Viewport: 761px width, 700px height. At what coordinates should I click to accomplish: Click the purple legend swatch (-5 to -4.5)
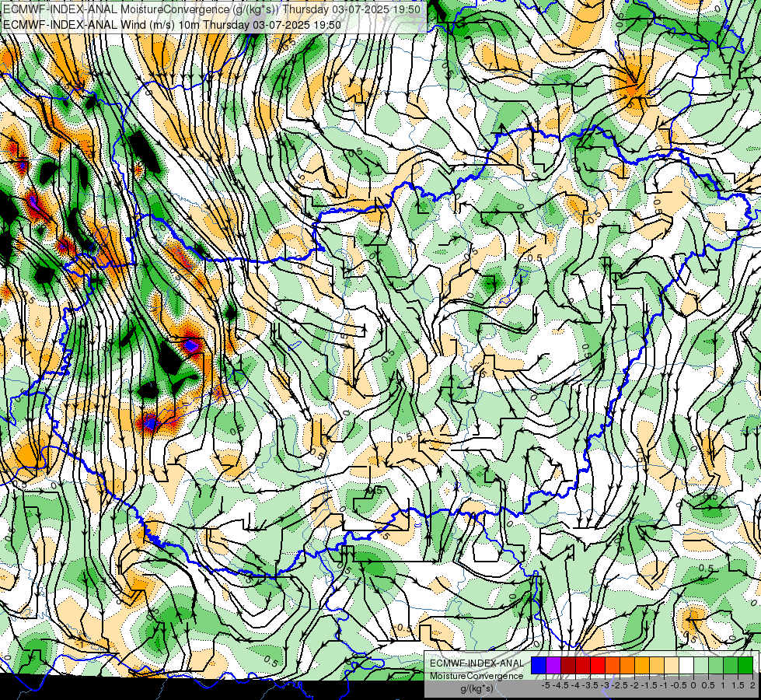click(553, 666)
